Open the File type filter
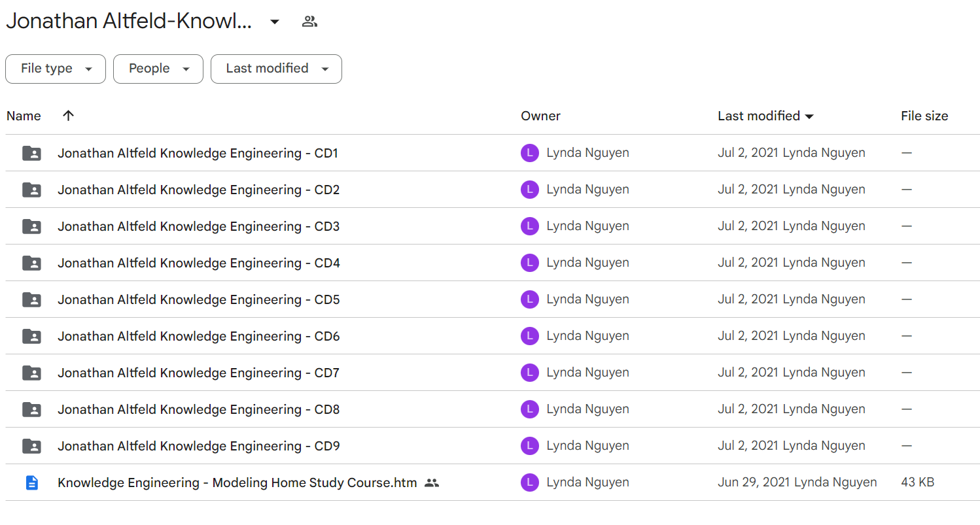Screen dimensions: 980x525 56,69
